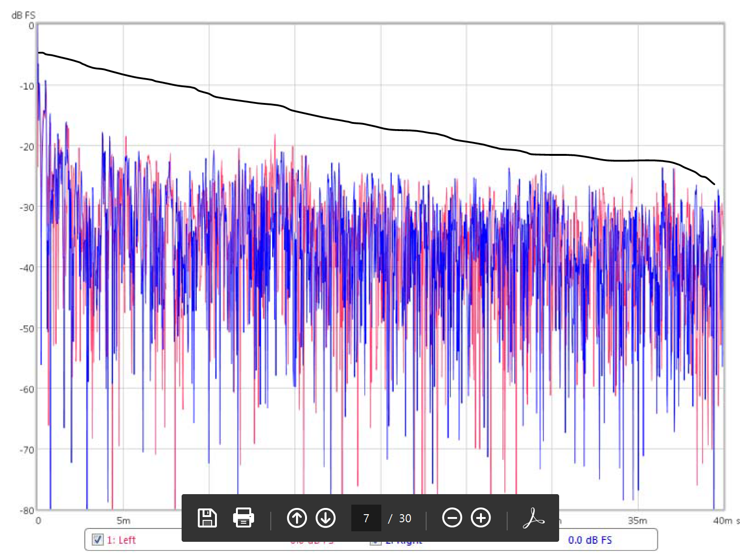Go to the previous page with the up arrow
The height and width of the screenshot is (558, 756).
297,518
